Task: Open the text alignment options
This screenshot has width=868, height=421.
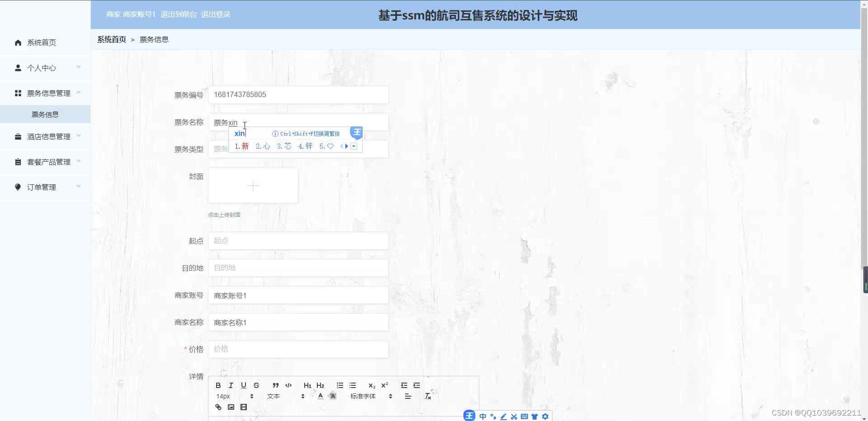Action: point(408,396)
